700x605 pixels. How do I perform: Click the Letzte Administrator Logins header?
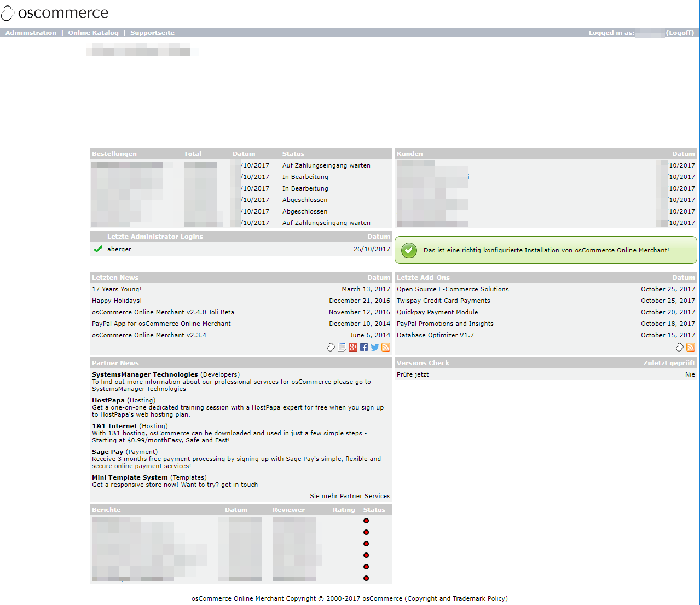pos(155,237)
